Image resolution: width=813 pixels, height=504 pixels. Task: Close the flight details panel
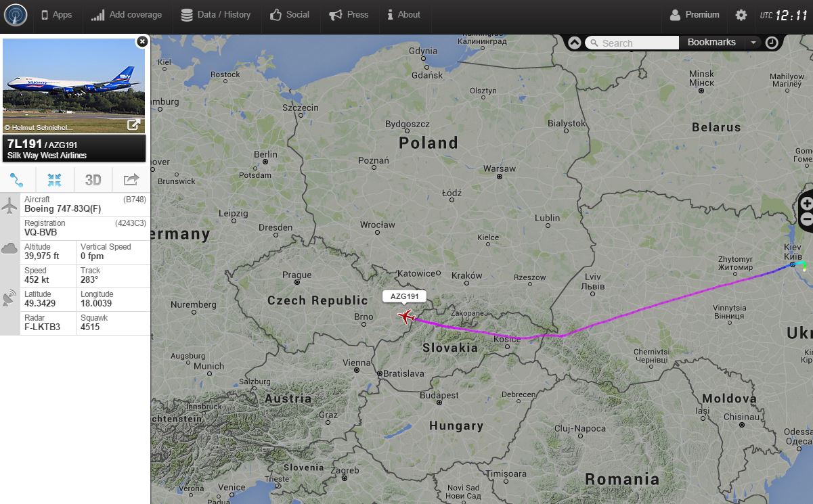[x=142, y=42]
